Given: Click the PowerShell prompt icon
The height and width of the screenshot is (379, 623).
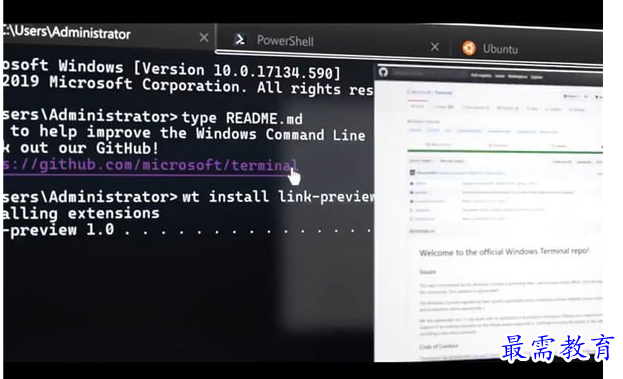Looking at the screenshot, I should [240, 39].
